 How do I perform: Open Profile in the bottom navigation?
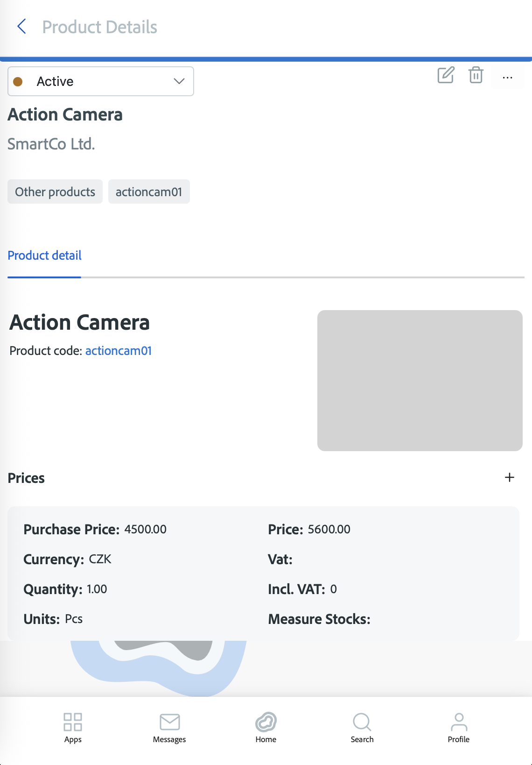(459, 727)
